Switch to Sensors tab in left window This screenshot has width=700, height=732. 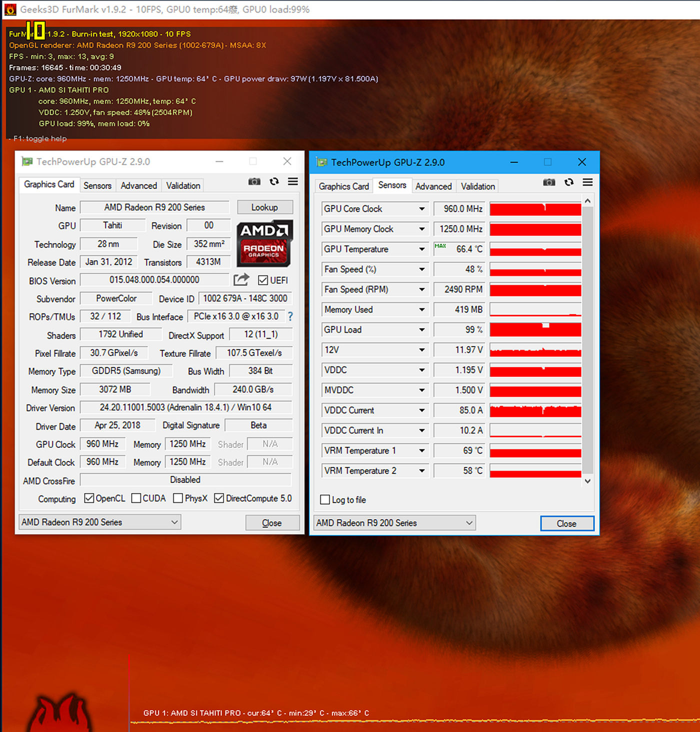click(x=97, y=185)
